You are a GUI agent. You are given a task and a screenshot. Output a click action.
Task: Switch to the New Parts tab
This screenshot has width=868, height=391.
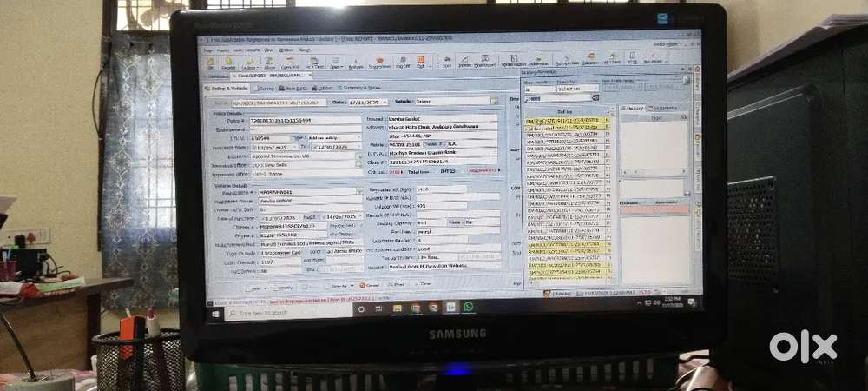[x=293, y=88]
